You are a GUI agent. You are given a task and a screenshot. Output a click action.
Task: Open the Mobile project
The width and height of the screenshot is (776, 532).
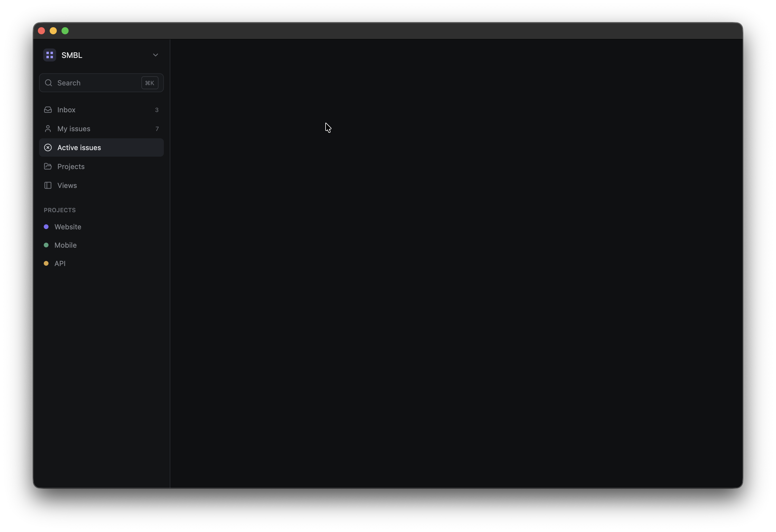click(x=101, y=245)
